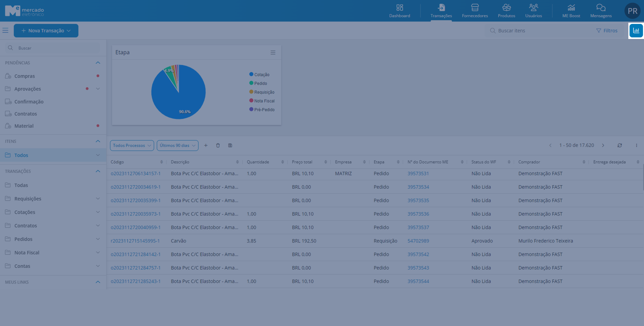Open Etapa chart options menu
Viewport: 644px width, 326px height.
pyautogui.click(x=273, y=52)
